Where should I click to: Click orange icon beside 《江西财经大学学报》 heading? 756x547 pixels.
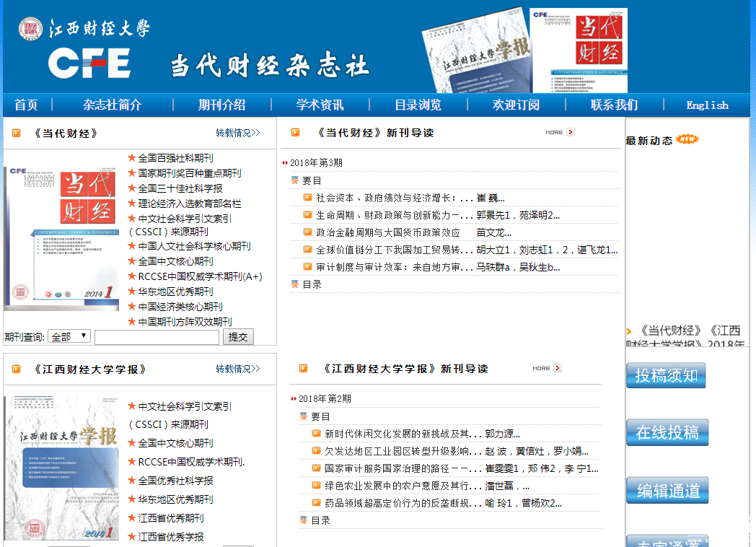pos(17,369)
